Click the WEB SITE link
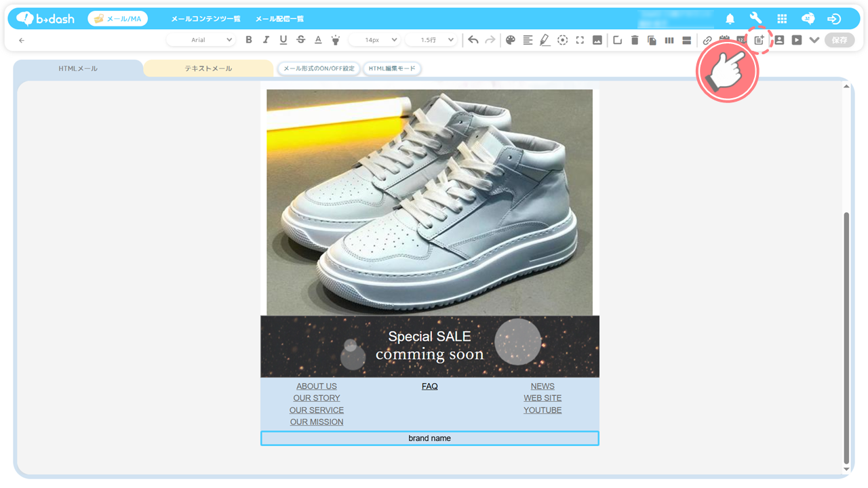Image resolution: width=868 pixels, height=488 pixels. pyautogui.click(x=542, y=398)
